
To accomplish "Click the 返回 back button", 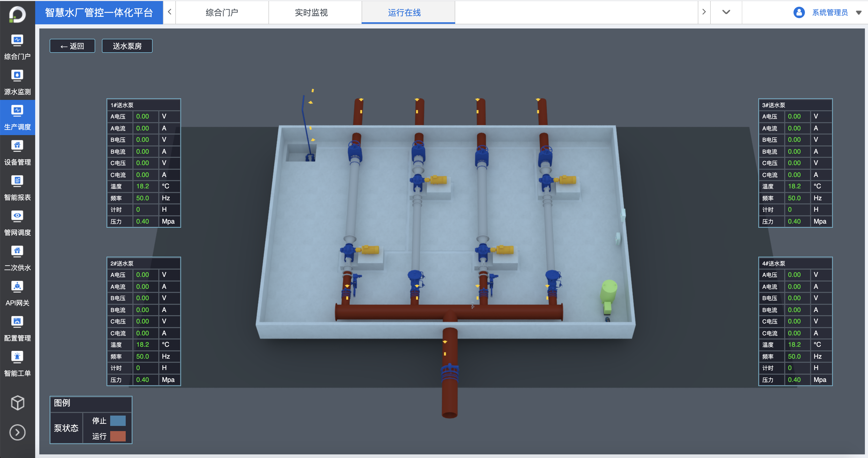I will [72, 46].
